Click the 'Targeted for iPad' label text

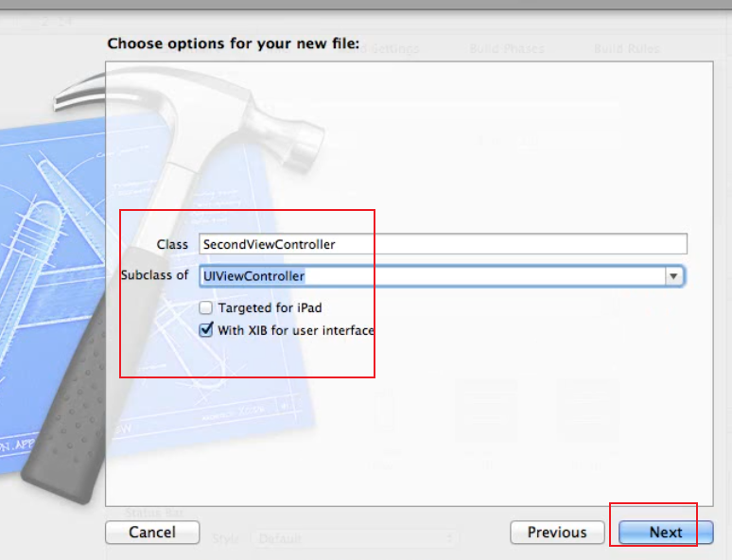click(x=270, y=307)
